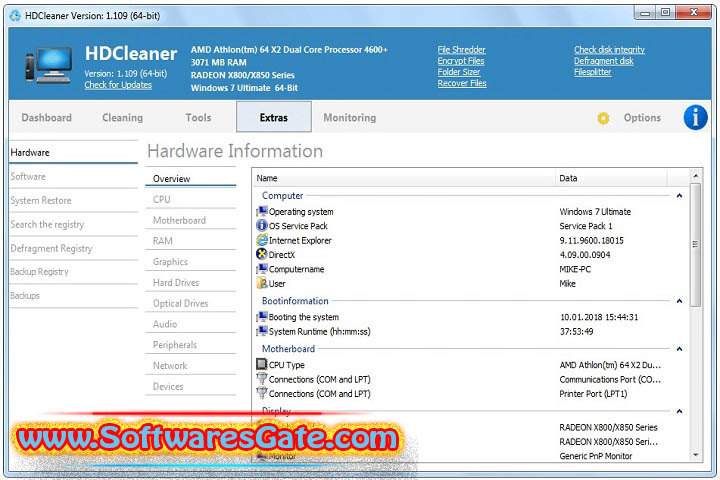Open Search the registry section
This screenshot has width=720, height=480.
(x=73, y=224)
